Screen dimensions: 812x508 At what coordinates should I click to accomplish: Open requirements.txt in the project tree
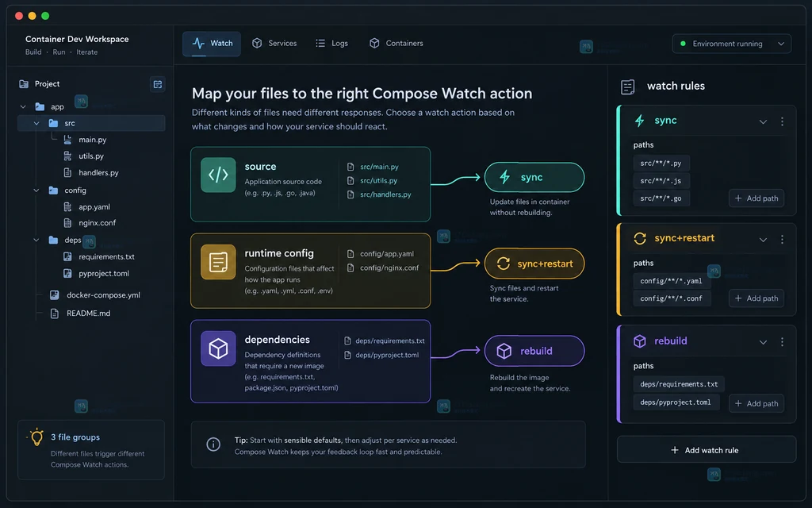pyautogui.click(x=107, y=256)
